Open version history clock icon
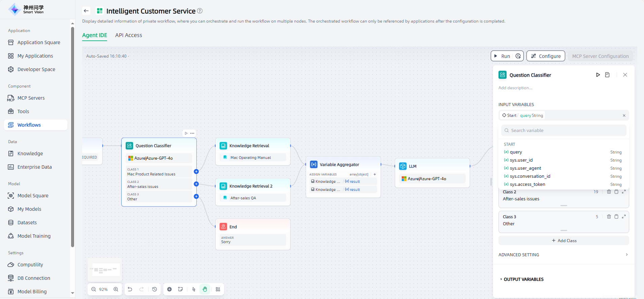 click(x=155, y=289)
